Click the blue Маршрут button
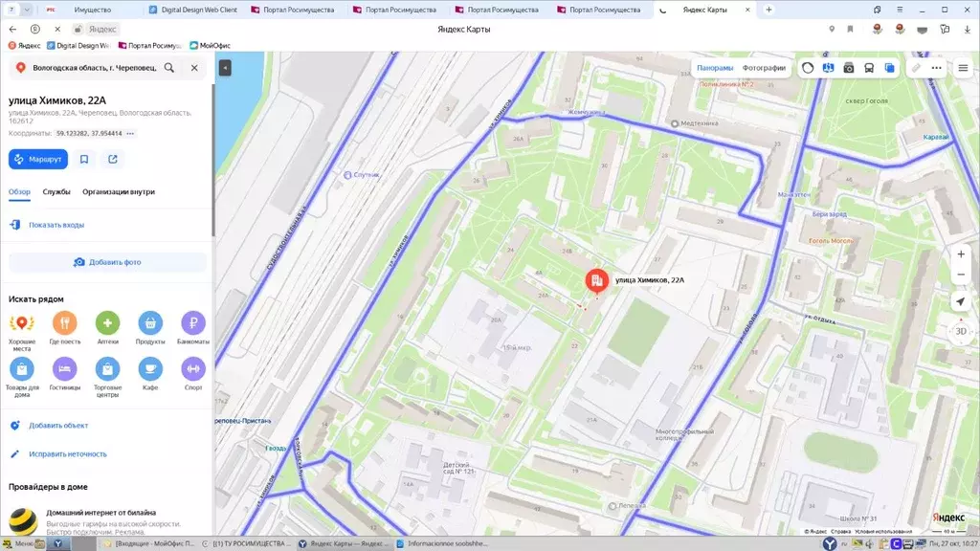980x551 pixels. (x=38, y=159)
